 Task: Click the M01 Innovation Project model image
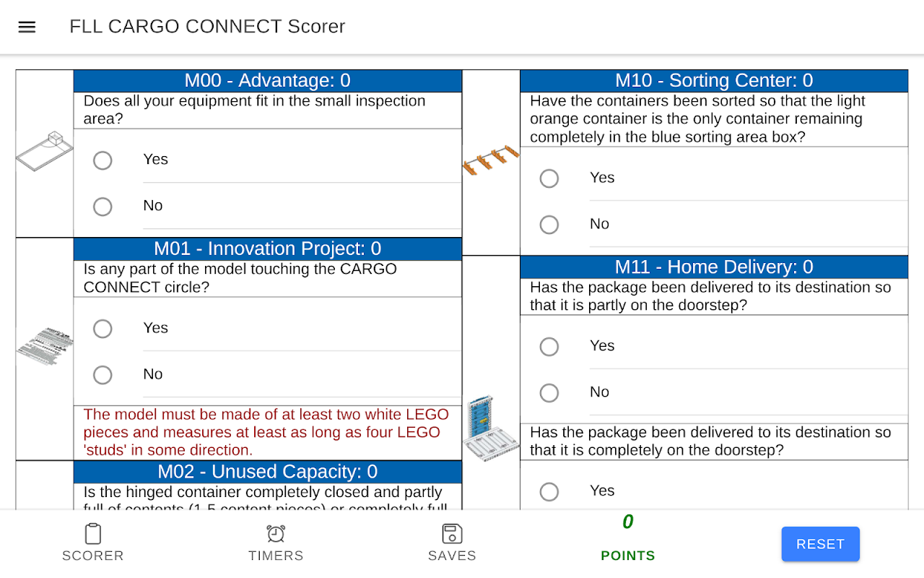45,346
